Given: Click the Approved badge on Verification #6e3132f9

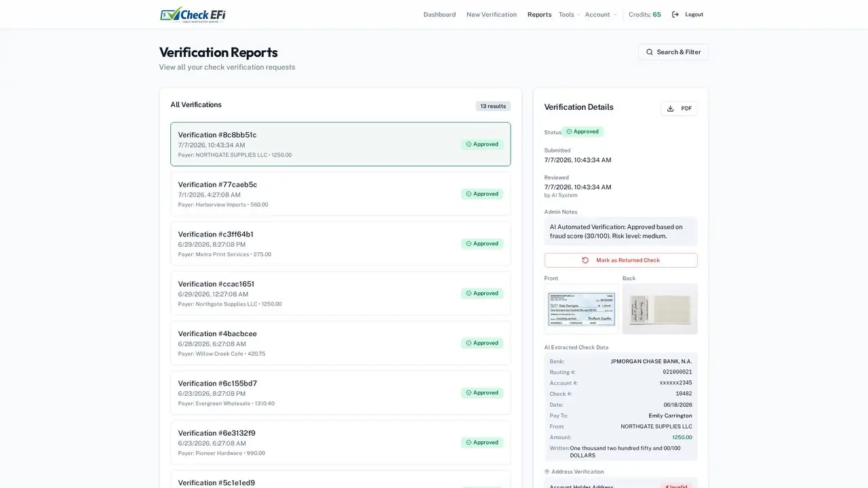Looking at the screenshot, I should pos(482,443).
